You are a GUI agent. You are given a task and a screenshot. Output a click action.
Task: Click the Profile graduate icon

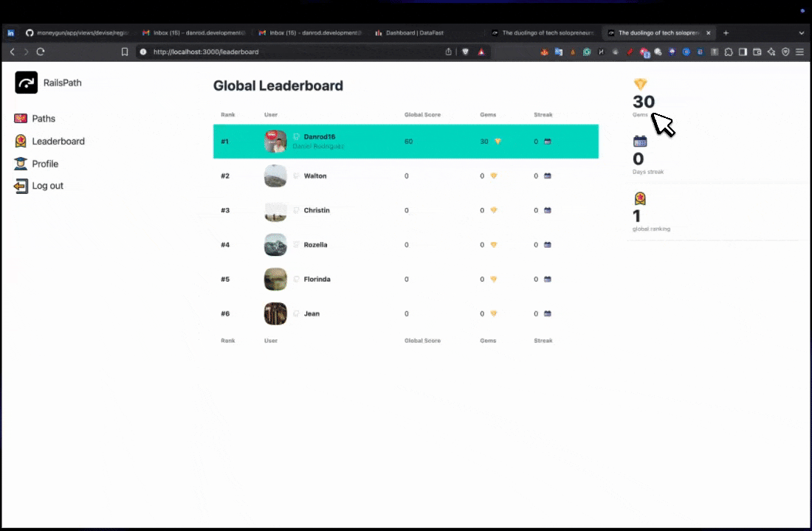21,164
